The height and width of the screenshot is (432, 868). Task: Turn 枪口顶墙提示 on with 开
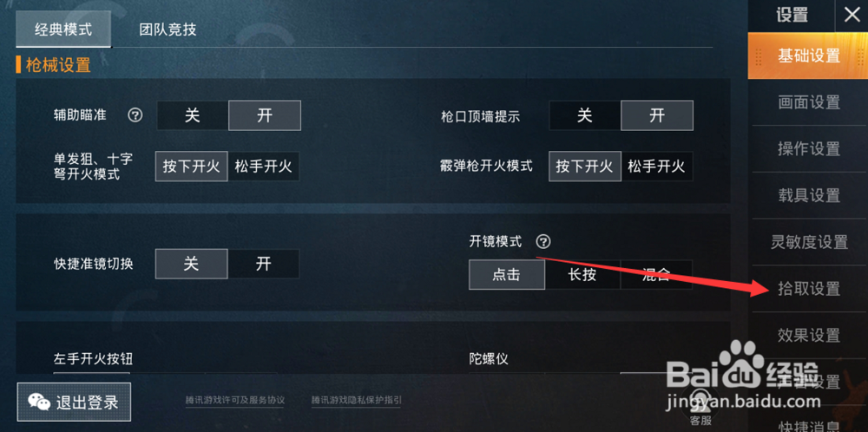pos(657,115)
